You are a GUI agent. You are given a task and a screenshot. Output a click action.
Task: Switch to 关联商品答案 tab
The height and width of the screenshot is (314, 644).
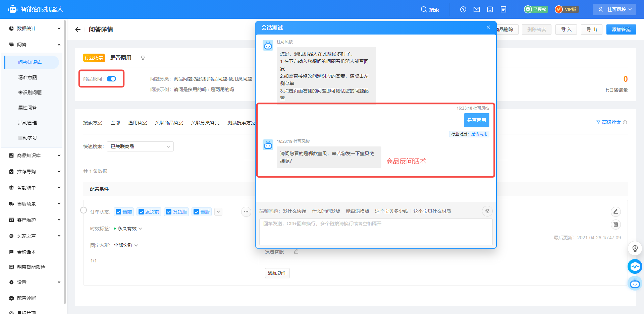(169, 123)
